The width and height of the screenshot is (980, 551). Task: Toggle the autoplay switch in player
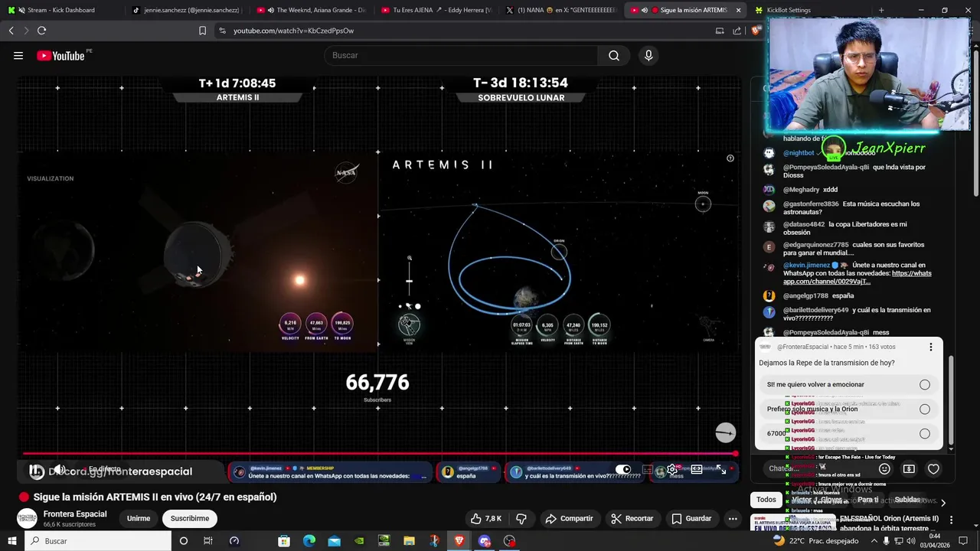click(x=623, y=469)
